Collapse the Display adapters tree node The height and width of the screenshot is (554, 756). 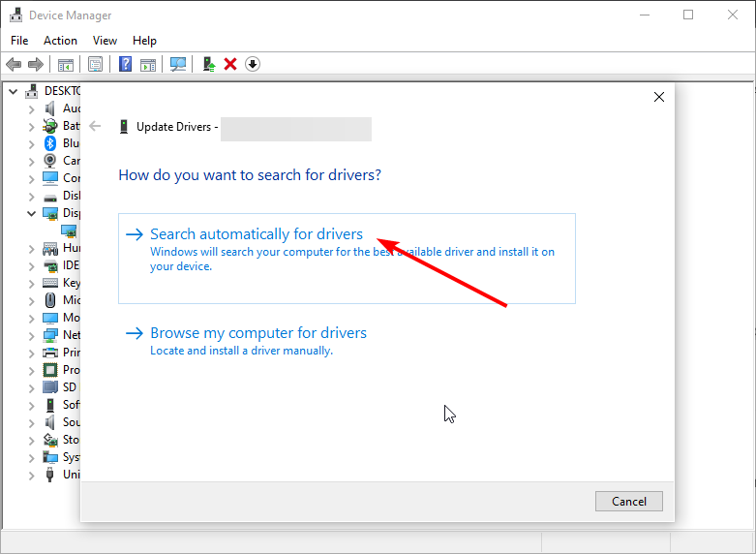[31, 213]
